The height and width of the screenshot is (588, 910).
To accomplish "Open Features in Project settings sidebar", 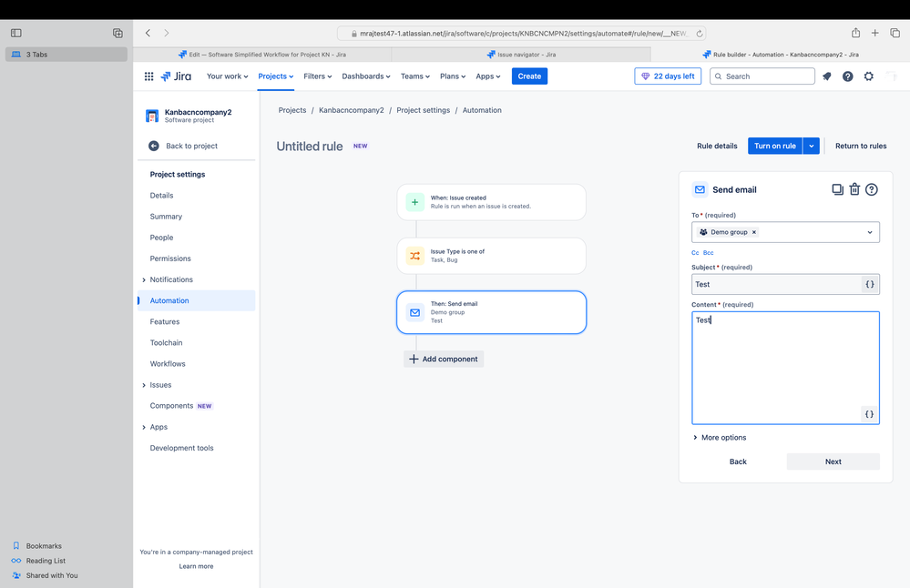I will pos(165,322).
